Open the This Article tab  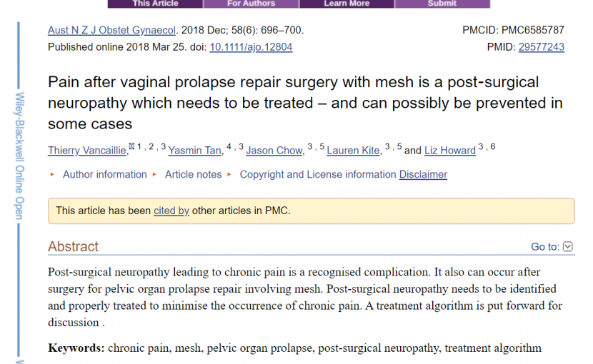[155, 4]
